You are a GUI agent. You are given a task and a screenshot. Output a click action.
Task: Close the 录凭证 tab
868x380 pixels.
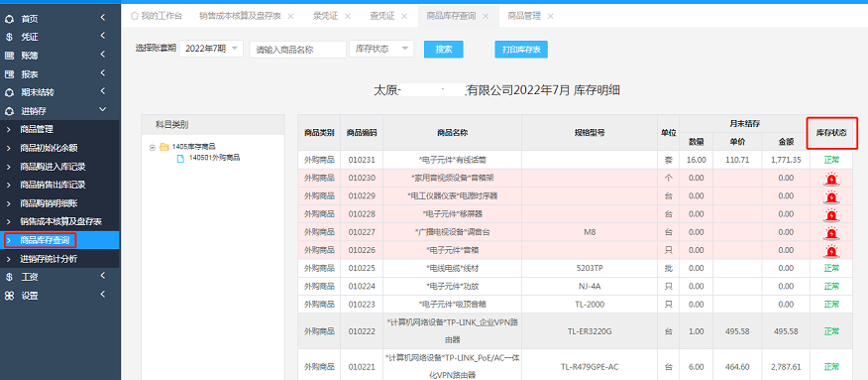tap(348, 17)
